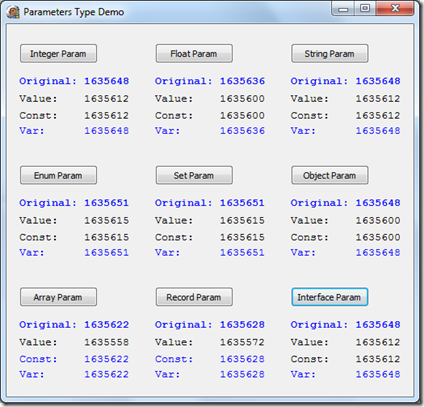The width and height of the screenshot is (424, 407).
Task: Click the Original value under Integer Param
Action: 107,81
